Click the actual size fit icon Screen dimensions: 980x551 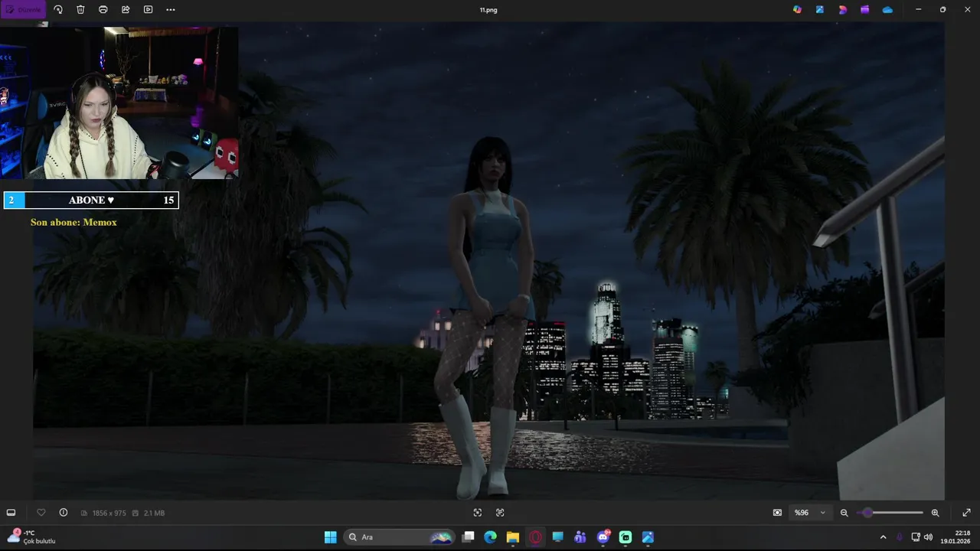tap(777, 513)
